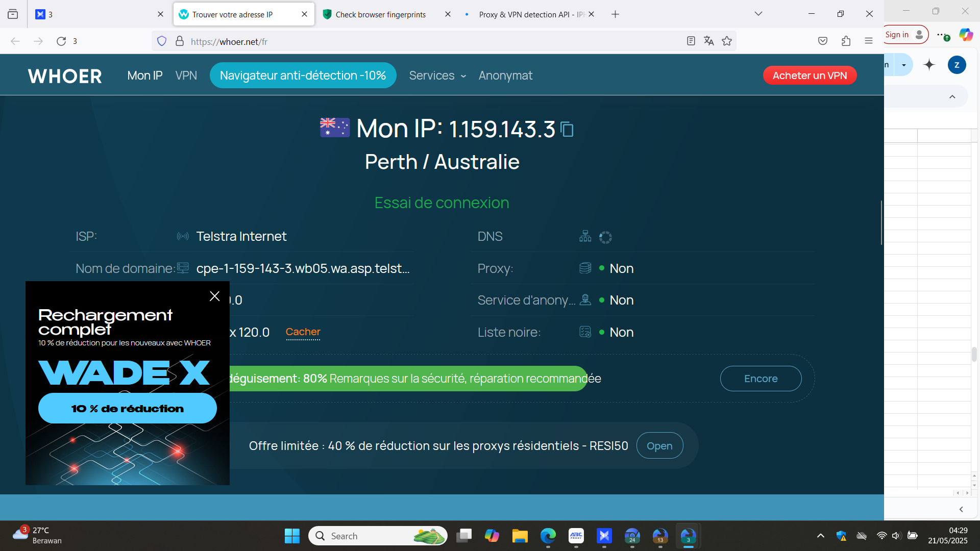Image resolution: width=980 pixels, height=551 pixels.
Task: Click the Essai de connexion link
Action: pyautogui.click(x=442, y=203)
